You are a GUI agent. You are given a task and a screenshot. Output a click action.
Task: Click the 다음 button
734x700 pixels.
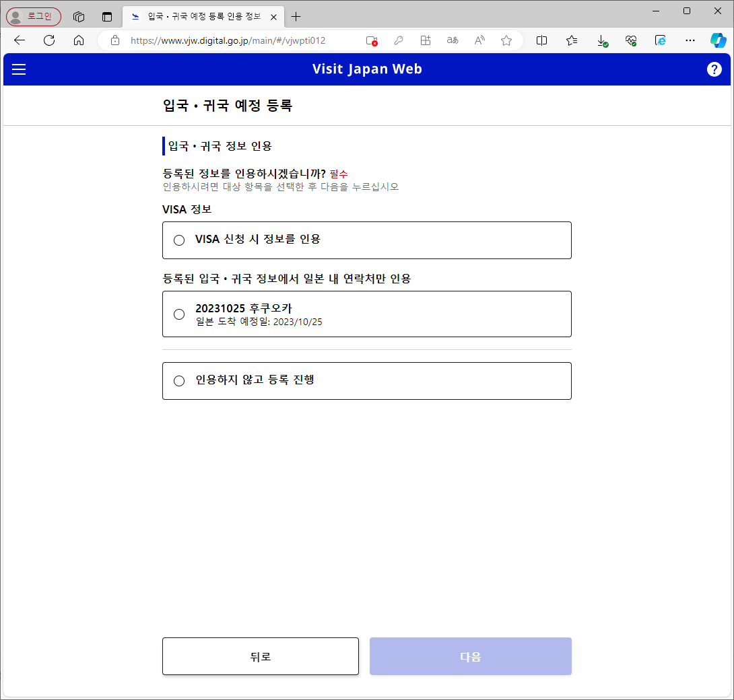pos(471,656)
